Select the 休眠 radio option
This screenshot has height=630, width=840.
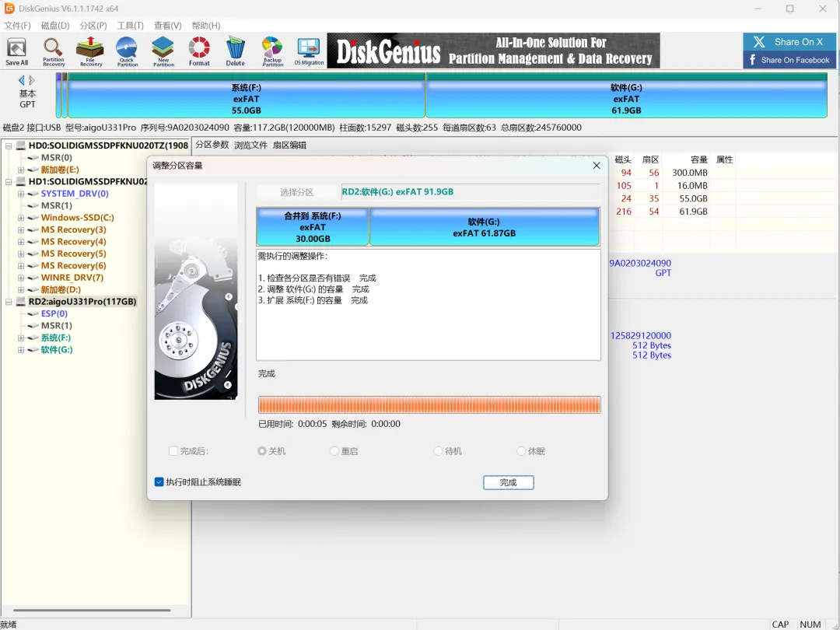(x=520, y=451)
